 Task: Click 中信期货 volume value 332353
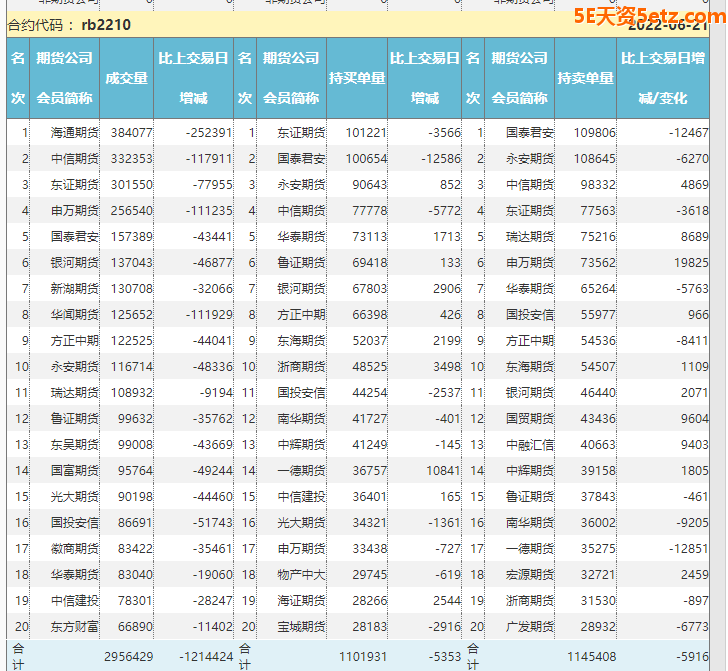[x=131, y=159]
